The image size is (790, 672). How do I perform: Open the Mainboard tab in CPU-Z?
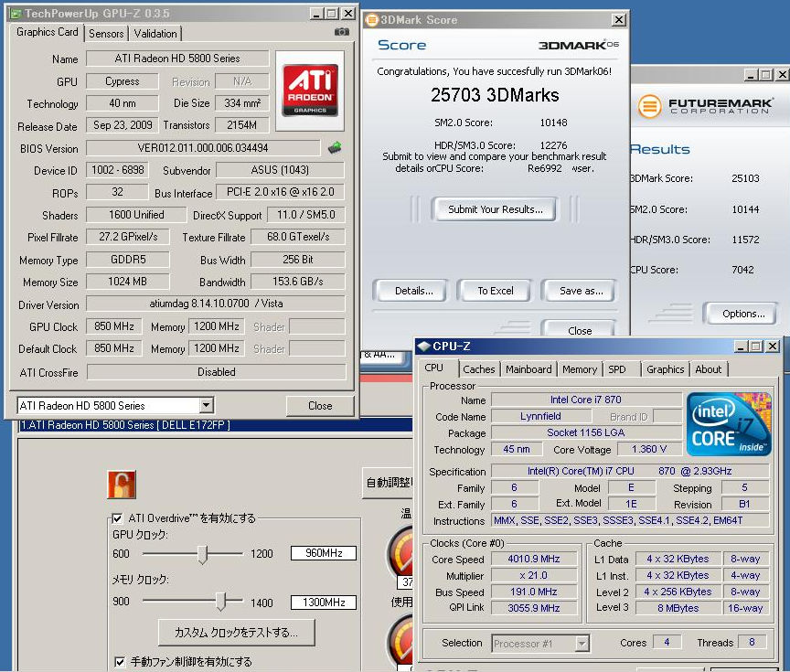[x=528, y=369]
